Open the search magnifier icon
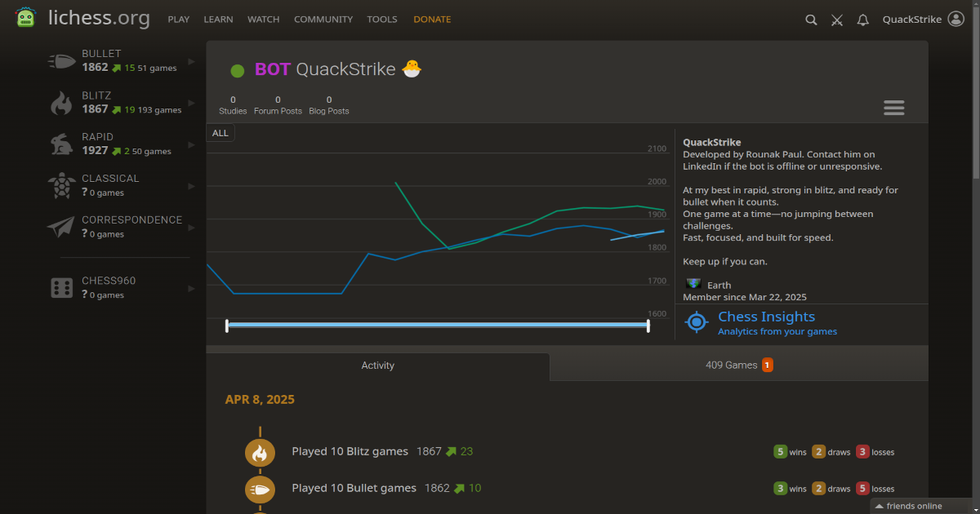 click(811, 20)
